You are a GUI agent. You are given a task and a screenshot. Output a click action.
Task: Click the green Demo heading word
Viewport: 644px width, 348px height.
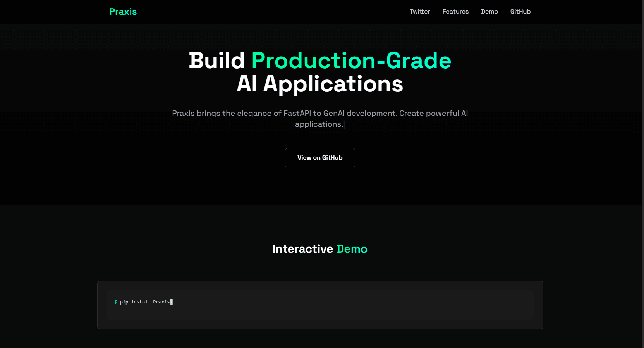pos(352,249)
